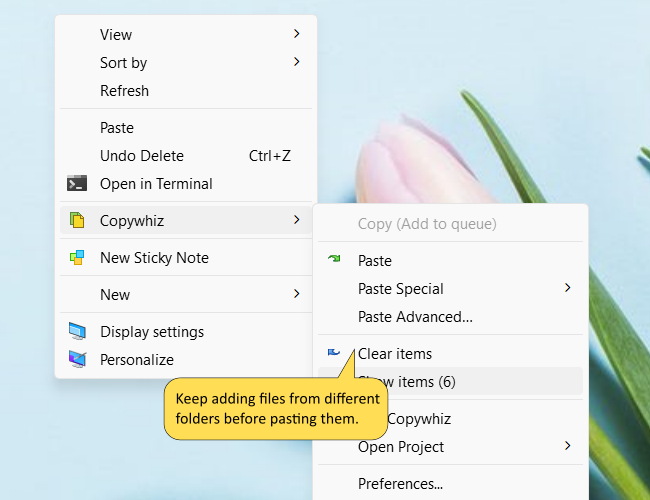The height and width of the screenshot is (500, 650).
Task: Select Refresh from the context menu
Action: click(124, 91)
